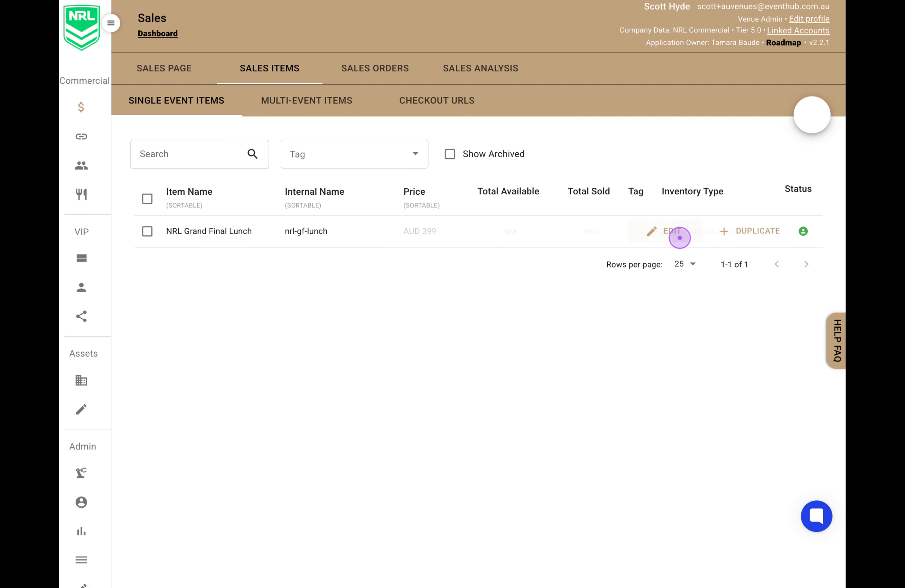The width and height of the screenshot is (905, 588).
Task: Click the 'nrl-gf-lunch' internal name cell
Action: [306, 231]
